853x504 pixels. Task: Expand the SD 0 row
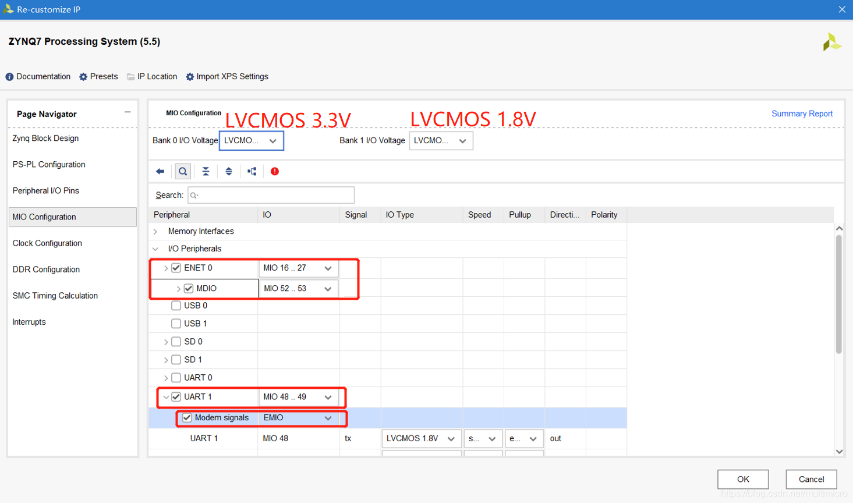click(x=166, y=342)
